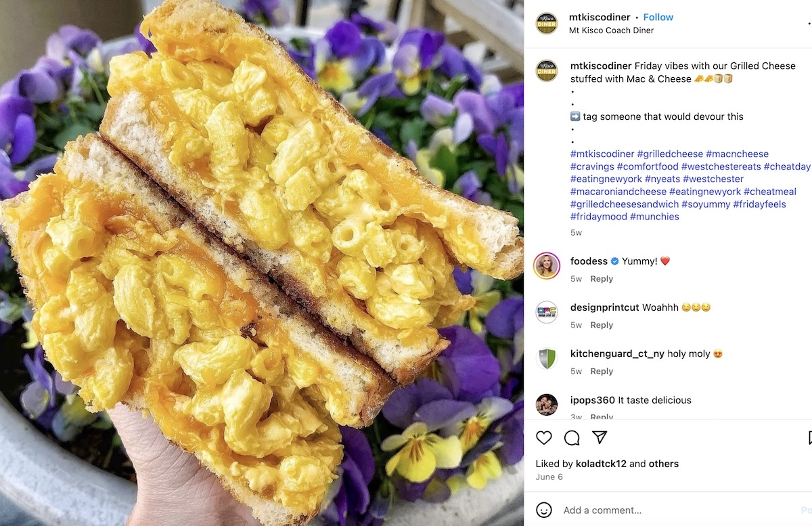This screenshot has height=526, width=812.
Task: Reply to foodess comment
Action: (x=602, y=279)
